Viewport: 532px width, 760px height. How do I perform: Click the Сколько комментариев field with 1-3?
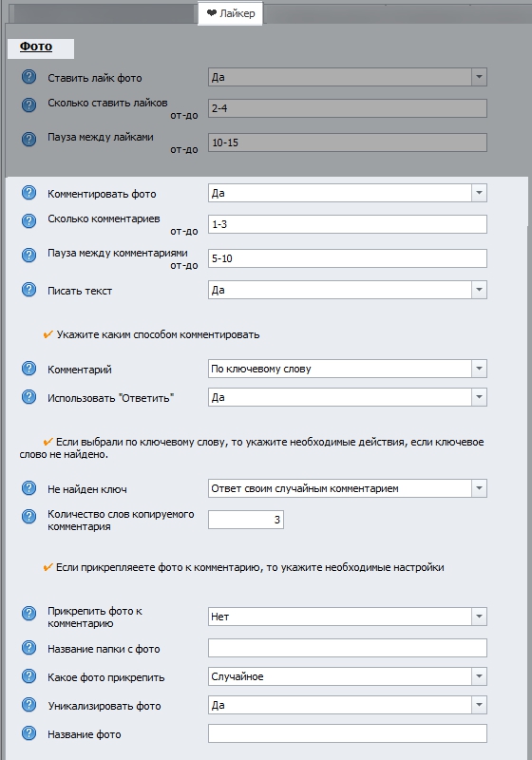point(348,224)
